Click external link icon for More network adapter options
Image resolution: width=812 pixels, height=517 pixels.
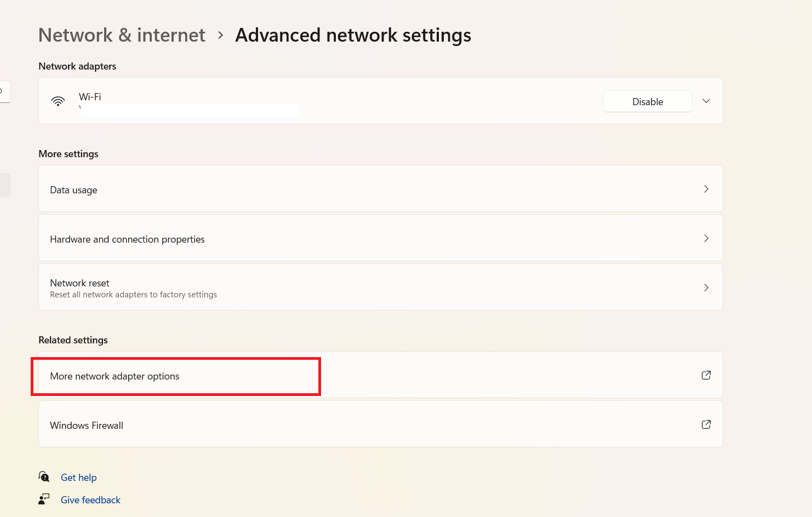tap(706, 375)
